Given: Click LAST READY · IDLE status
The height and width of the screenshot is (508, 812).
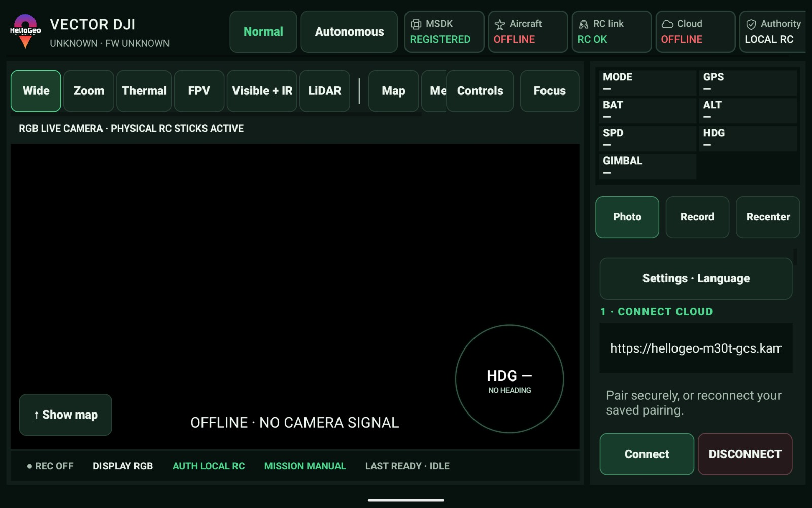Looking at the screenshot, I should (x=408, y=466).
